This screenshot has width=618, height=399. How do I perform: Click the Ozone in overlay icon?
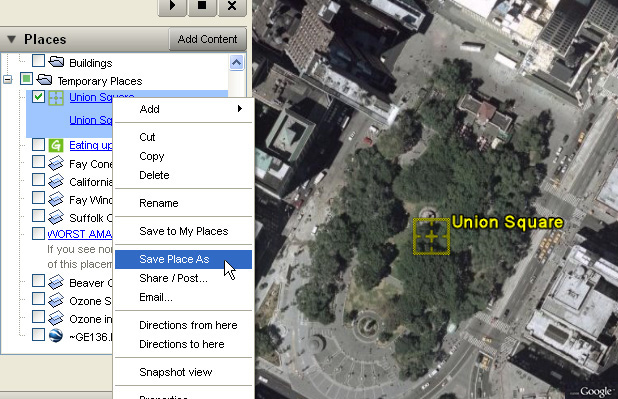coord(56,318)
